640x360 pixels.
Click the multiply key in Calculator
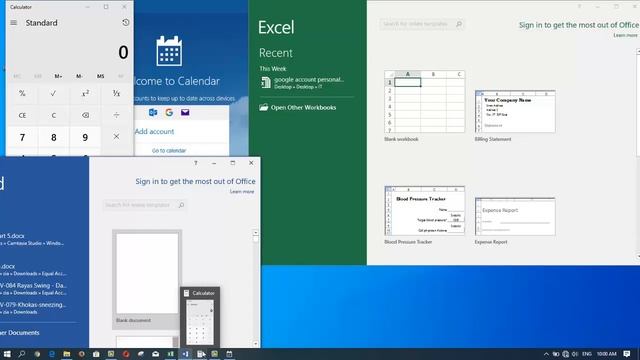click(116, 137)
